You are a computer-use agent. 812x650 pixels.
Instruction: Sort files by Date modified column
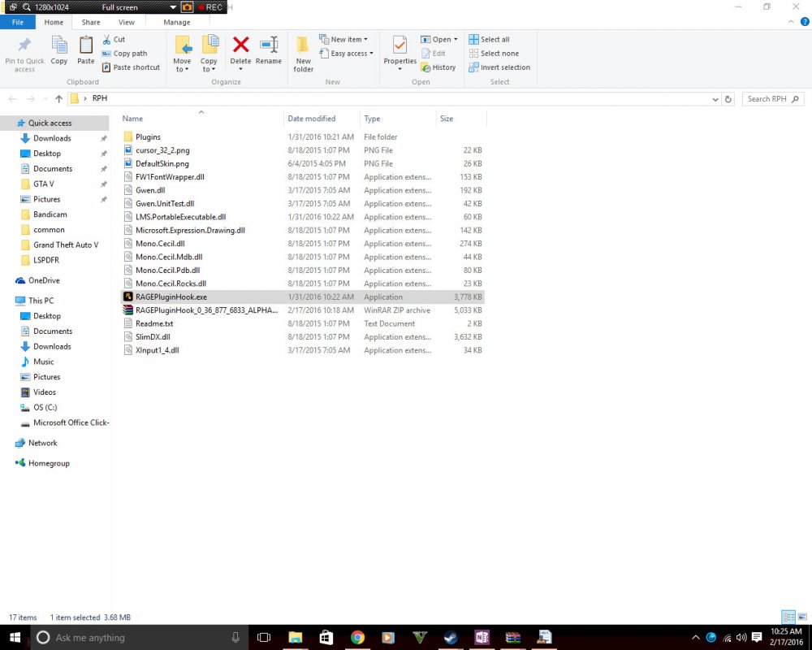[322, 119]
